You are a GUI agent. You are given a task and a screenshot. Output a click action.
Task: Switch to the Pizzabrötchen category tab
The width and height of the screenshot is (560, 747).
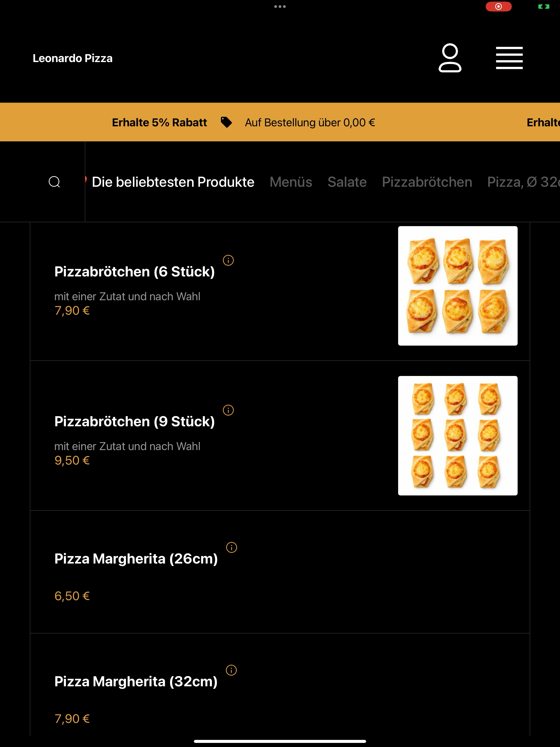427,182
